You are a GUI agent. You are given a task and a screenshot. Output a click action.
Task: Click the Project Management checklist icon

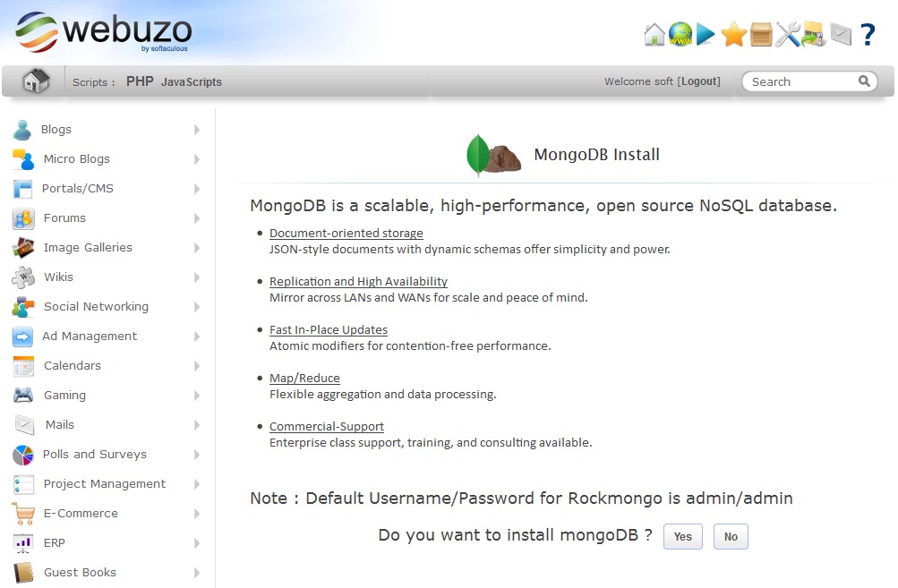tap(23, 484)
